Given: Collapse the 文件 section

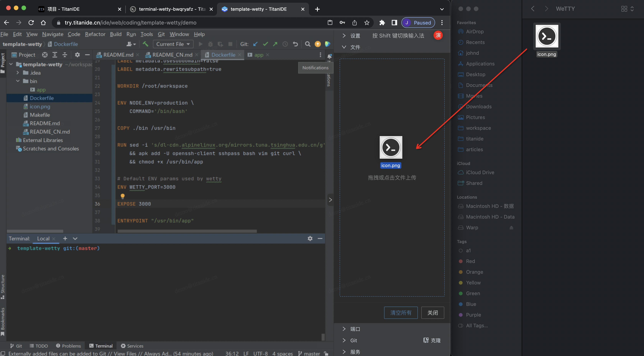Looking at the screenshot, I should pos(344,47).
